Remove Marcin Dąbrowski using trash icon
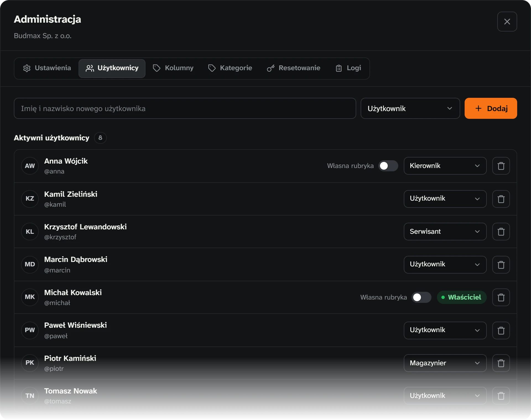531x420 pixels. coord(501,265)
